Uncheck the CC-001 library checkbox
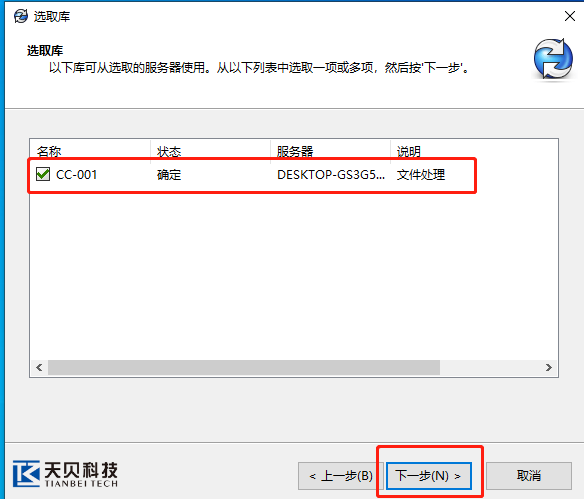Viewport: 584px width, 499px height. tap(43, 174)
